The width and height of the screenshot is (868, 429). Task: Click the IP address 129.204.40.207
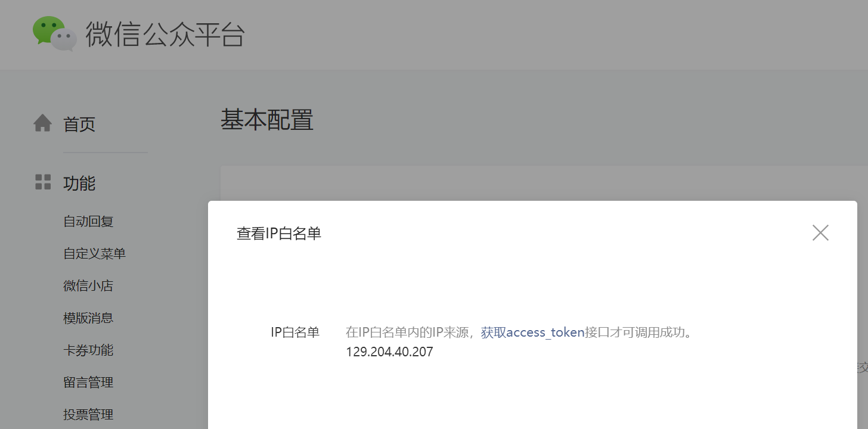pyautogui.click(x=389, y=352)
